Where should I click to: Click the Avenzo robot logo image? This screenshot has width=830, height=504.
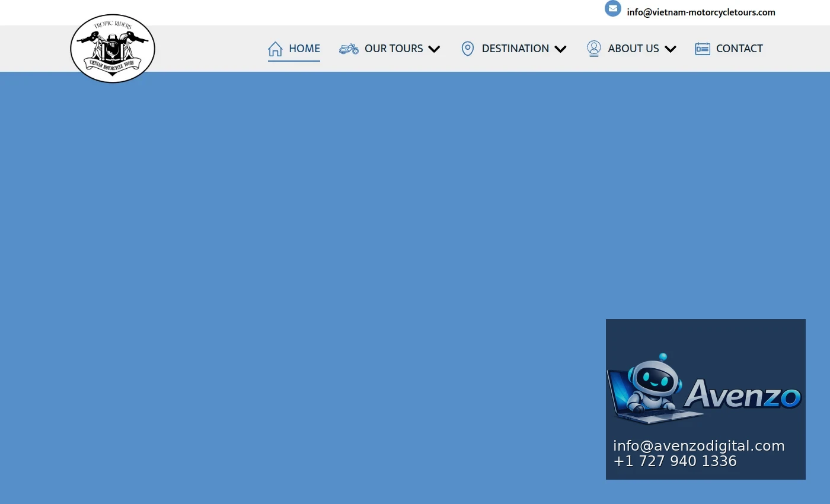[x=704, y=390]
